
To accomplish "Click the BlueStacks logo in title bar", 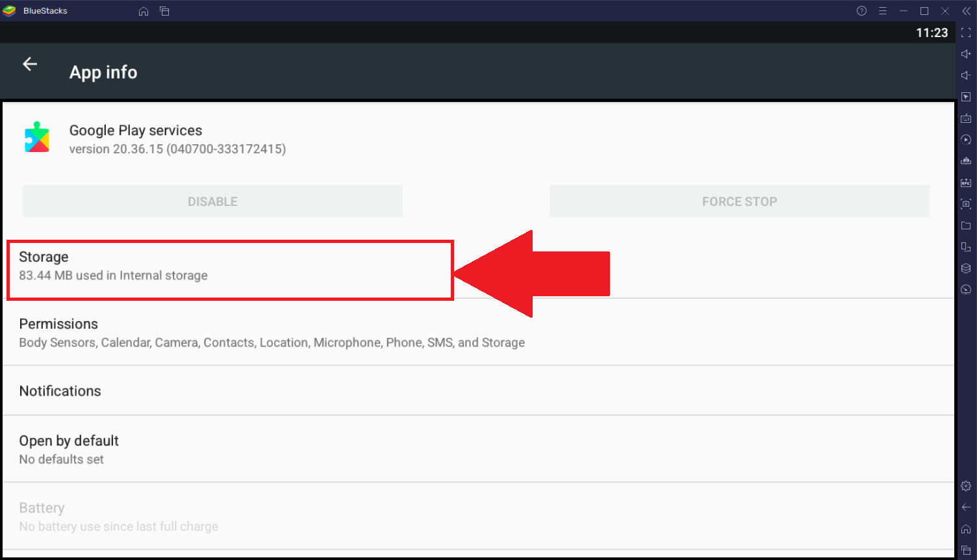I will coord(9,11).
